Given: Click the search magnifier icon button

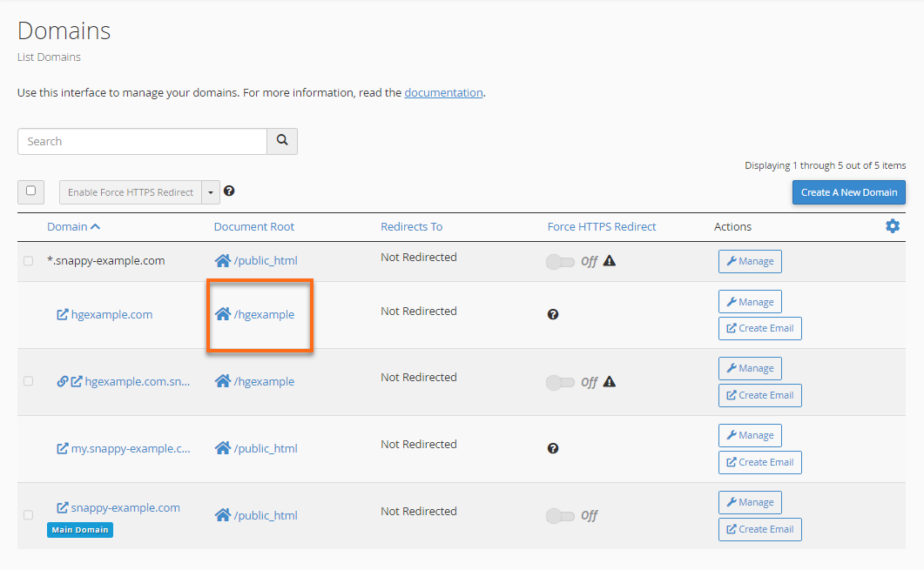Looking at the screenshot, I should pyautogui.click(x=282, y=141).
